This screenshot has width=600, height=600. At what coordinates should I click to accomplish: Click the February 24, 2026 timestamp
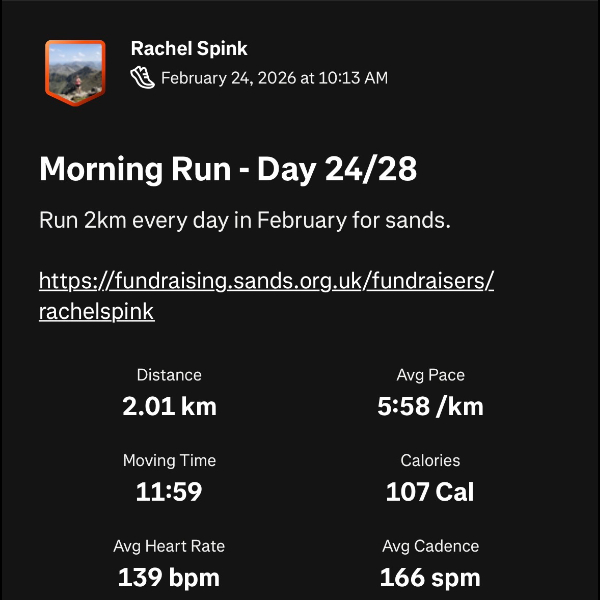274,78
